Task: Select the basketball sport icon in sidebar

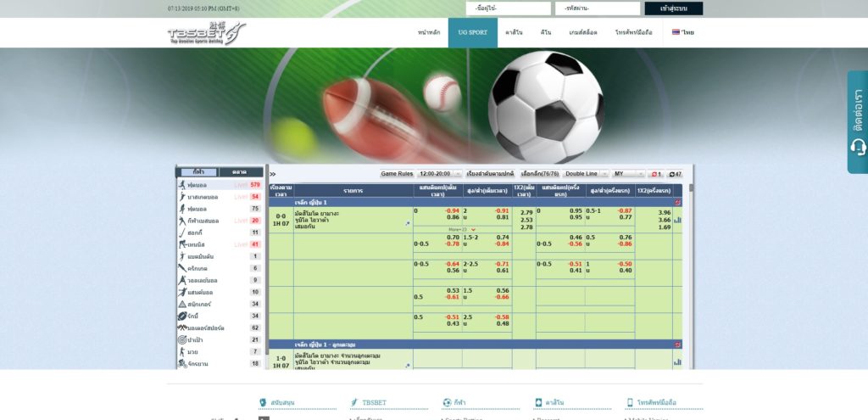Action: pyautogui.click(x=182, y=197)
